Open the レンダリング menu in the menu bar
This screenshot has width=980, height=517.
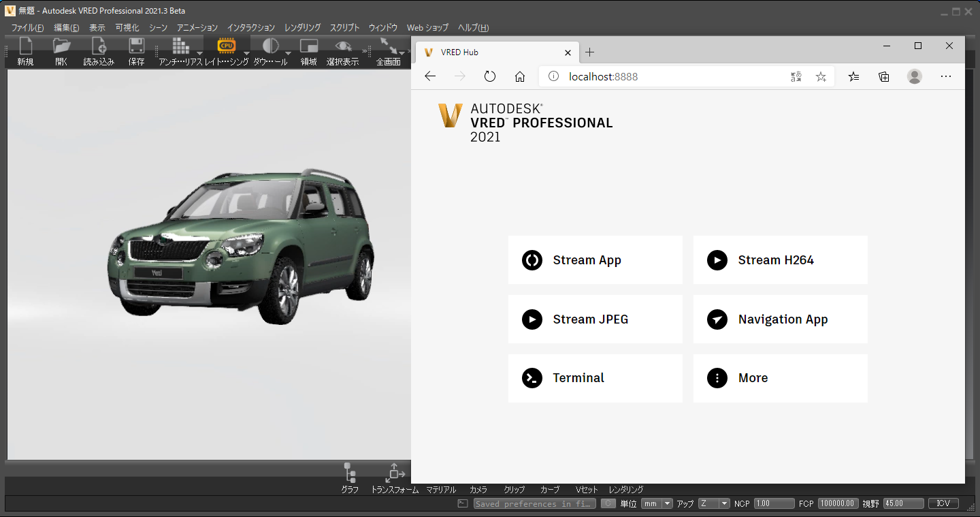pyautogui.click(x=303, y=28)
